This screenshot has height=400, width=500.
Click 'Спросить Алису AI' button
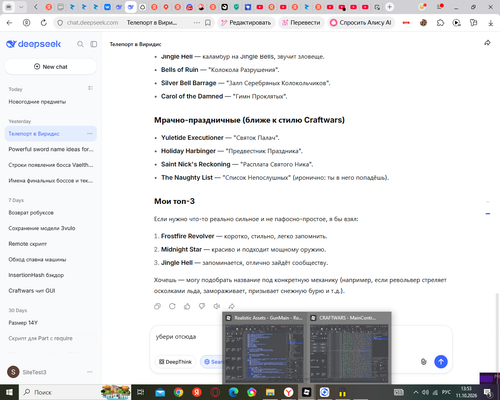tap(361, 23)
